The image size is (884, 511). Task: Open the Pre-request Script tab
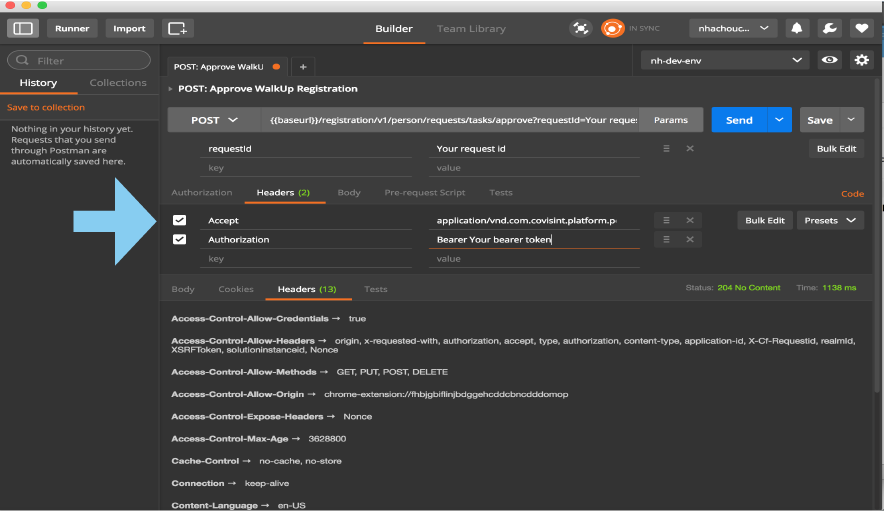[425, 193]
